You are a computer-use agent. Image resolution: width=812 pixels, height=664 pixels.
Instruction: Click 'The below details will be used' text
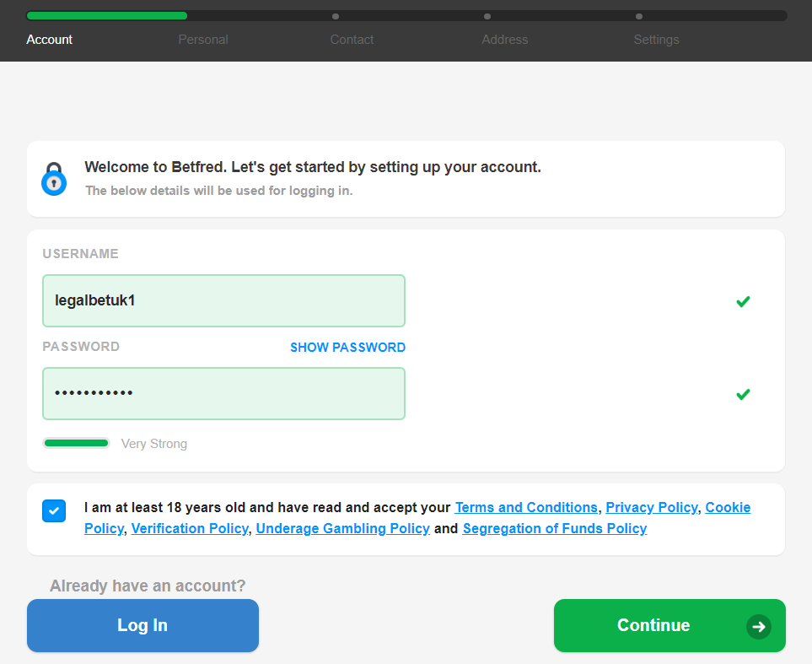pos(219,191)
